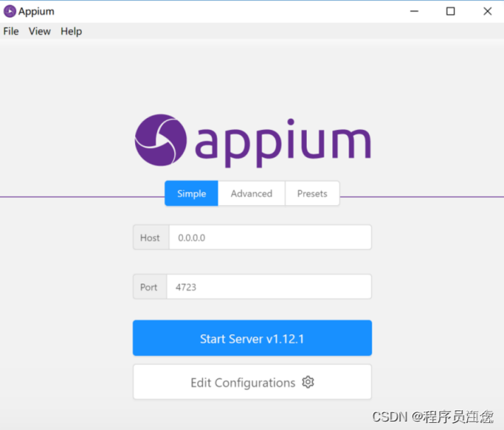Open the Help menu
Screen dimensions: 504x430
coord(71,31)
